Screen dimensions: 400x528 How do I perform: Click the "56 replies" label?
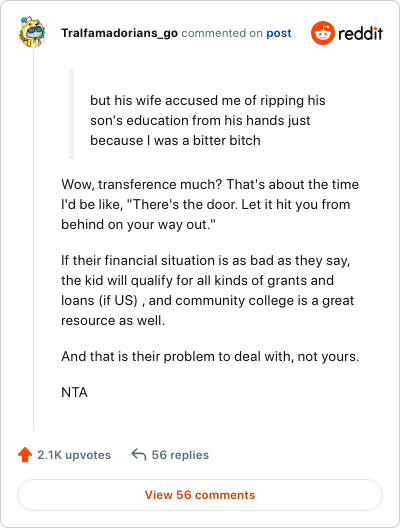tap(180, 455)
